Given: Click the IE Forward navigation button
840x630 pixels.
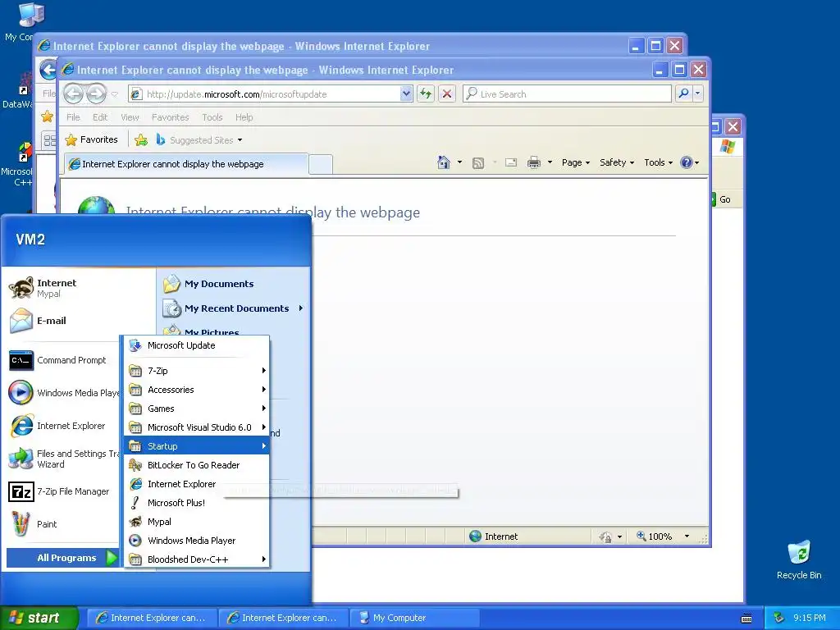Looking at the screenshot, I should pyautogui.click(x=97, y=94).
